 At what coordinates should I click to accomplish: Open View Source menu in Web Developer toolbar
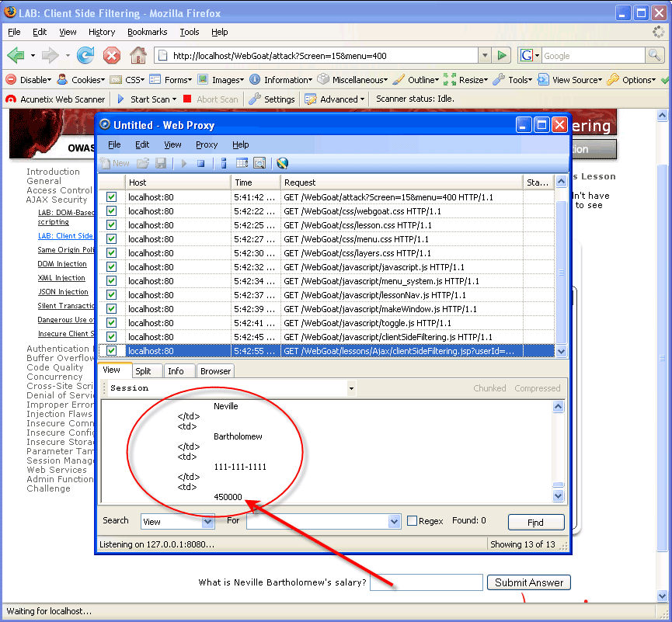click(570, 80)
